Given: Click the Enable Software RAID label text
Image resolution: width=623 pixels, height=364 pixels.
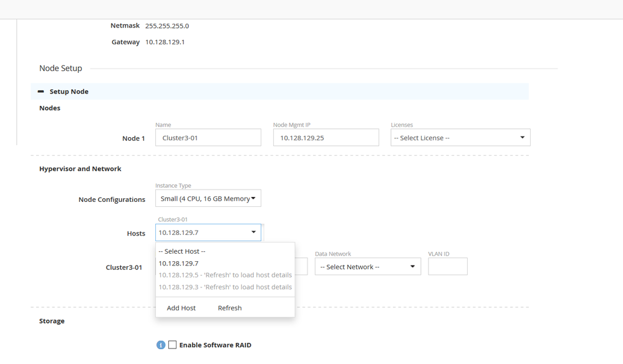Looking at the screenshot, I should pyautogui.click(x=215, y=345).
